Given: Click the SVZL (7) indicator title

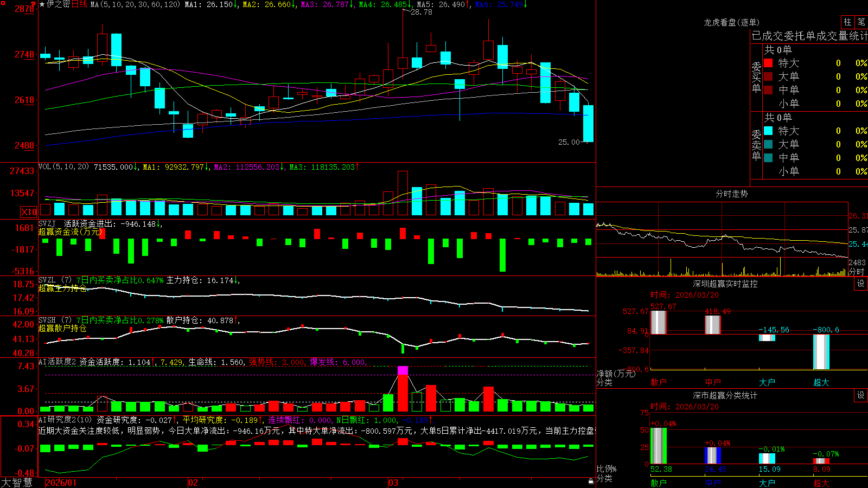Looking at the screenshot, I should click(x=55, y=280).
